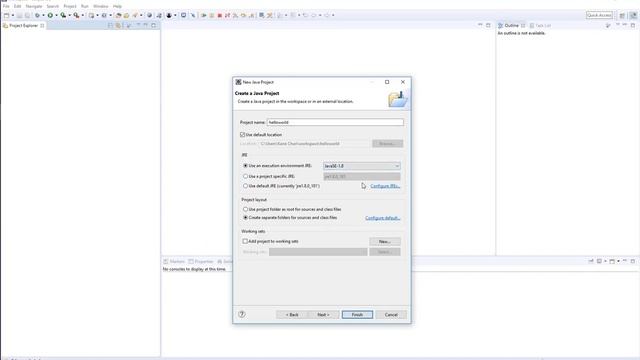Open the dropdown arrow next to Run icon

56,15
